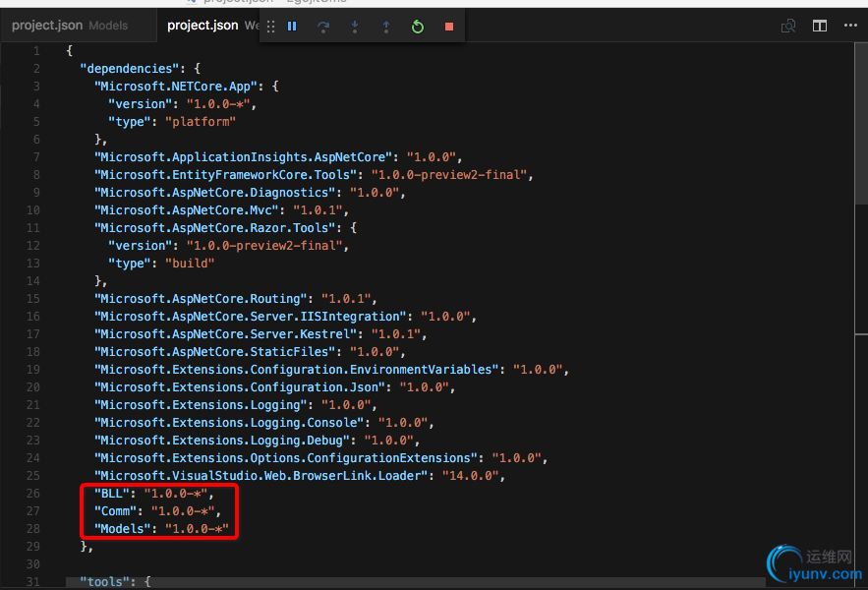
Task: Click "Microsoft.AspNetCore.Diagnostics" on line 9
Action: 214,193
